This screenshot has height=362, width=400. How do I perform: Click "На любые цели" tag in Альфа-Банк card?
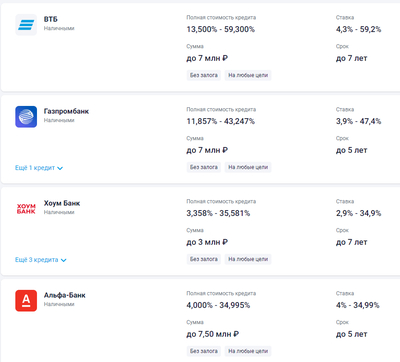(248, 351)
